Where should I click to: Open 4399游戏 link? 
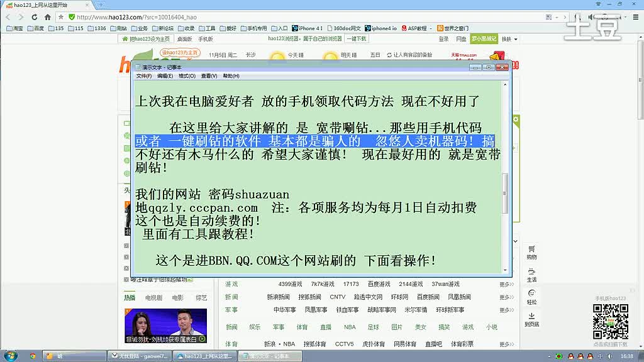point(290,284)
